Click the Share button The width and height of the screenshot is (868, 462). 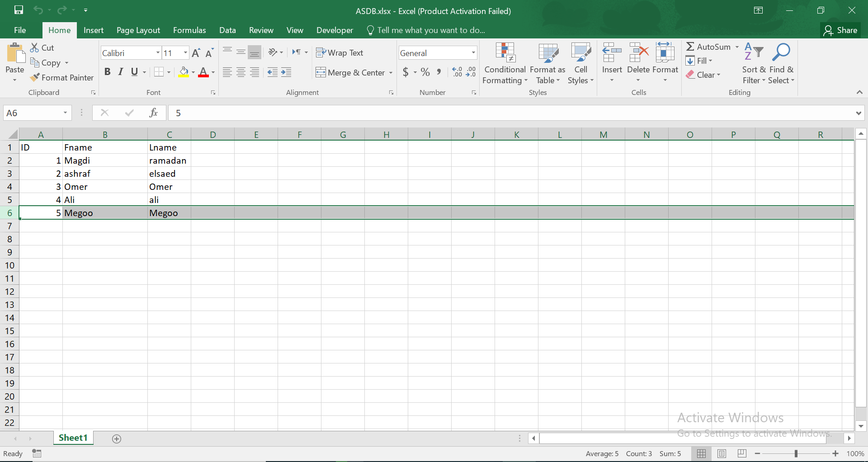840,30
